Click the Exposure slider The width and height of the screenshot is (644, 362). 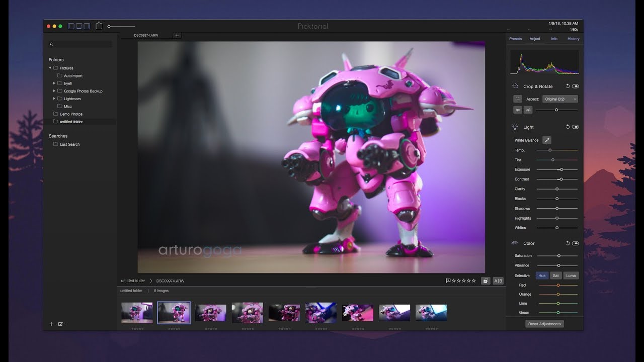click(557, 169)
